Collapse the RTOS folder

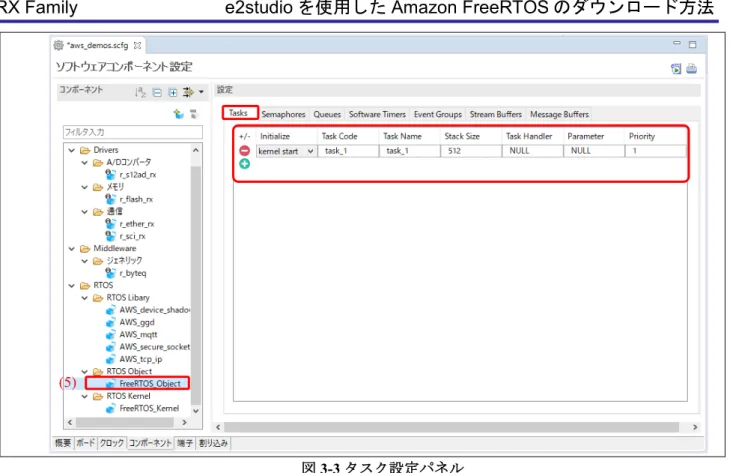(x=71, y=285)
